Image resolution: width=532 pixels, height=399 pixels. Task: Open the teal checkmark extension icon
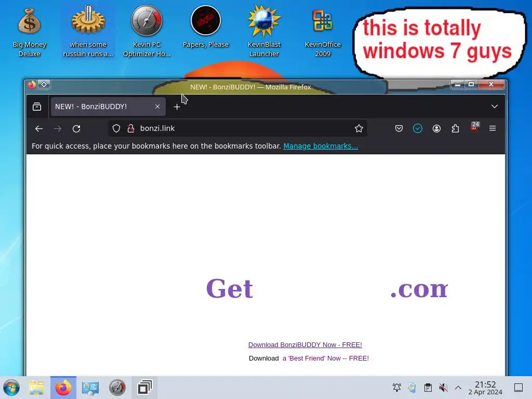coord(418,129)
